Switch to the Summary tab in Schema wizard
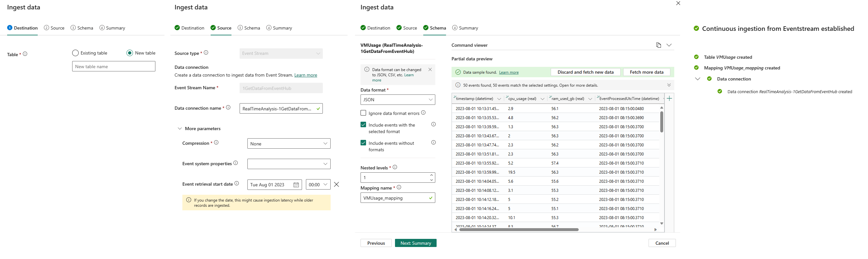The width and height of the screenshot is (868, 259). tap(465, 28)
